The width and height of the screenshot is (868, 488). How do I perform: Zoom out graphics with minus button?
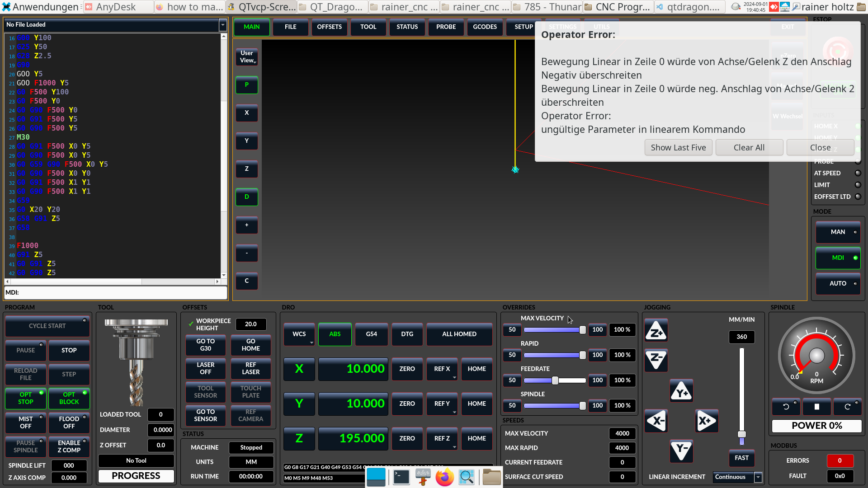tap(246, 253)
